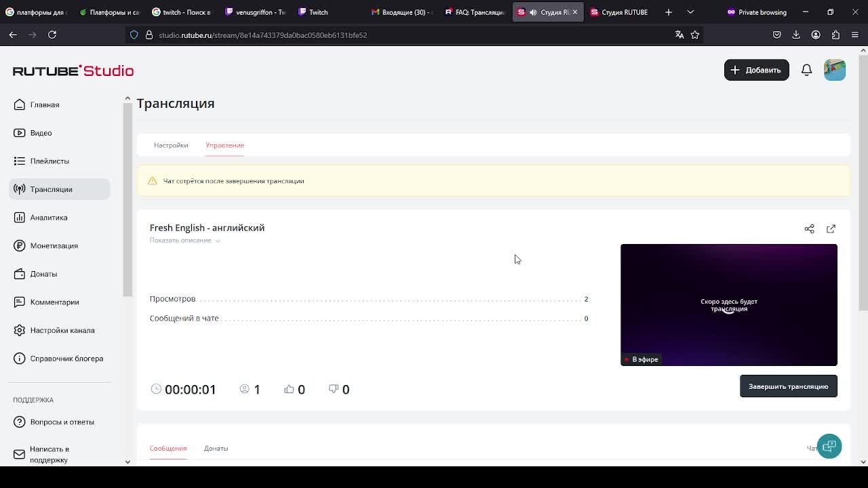Go back in browser history
Viewport: 868px width, 488px height.
pos(13,35)
